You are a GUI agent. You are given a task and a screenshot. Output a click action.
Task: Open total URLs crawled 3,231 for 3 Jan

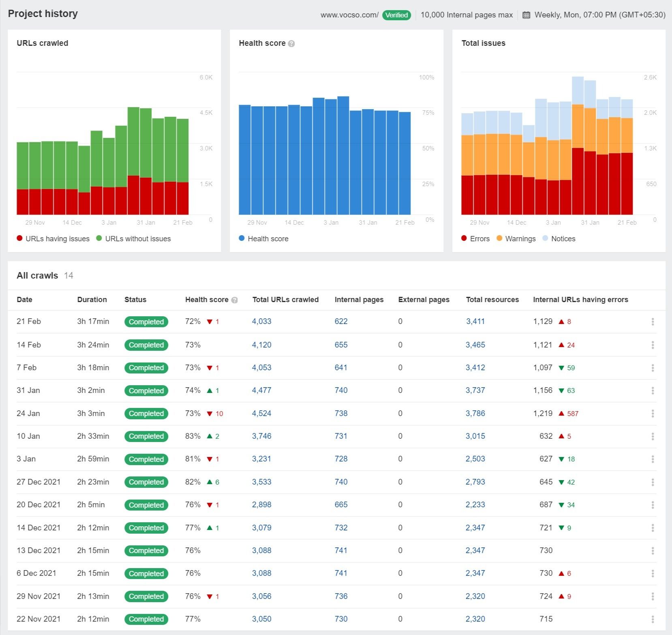point(261,459)
